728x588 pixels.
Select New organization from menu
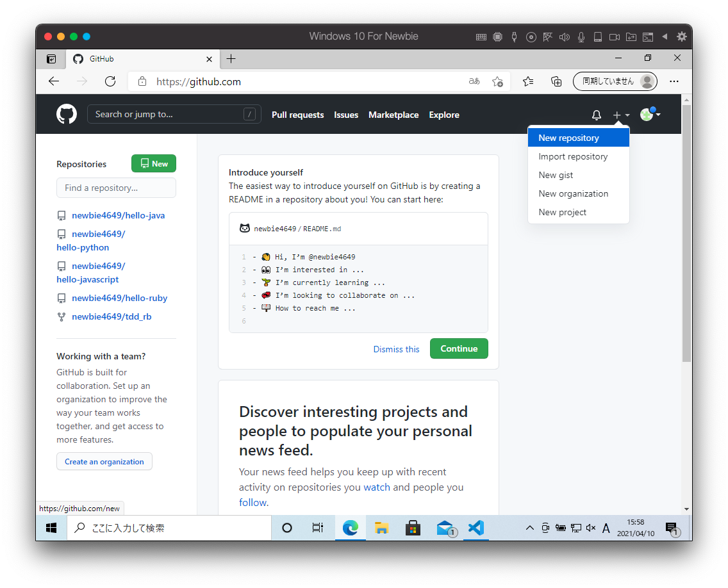point(579,193)
